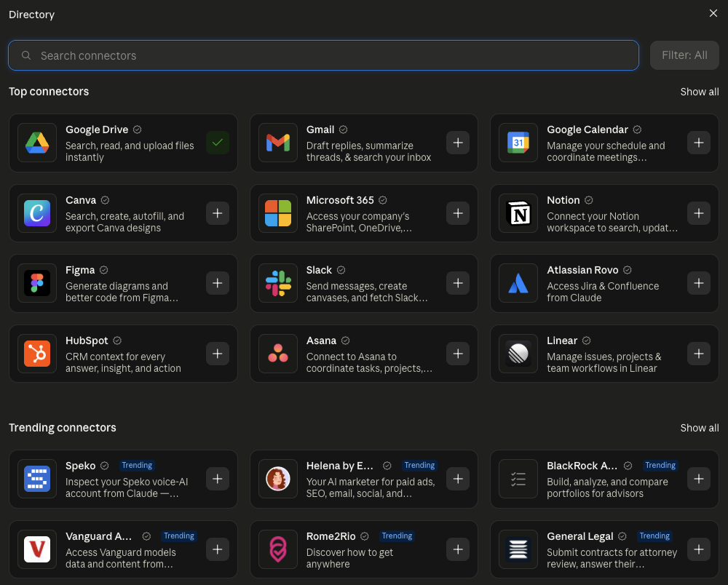Click the Trending badge on Rome2Rio
The height and width of the screenshot is (585, 728).
point(397,536)
